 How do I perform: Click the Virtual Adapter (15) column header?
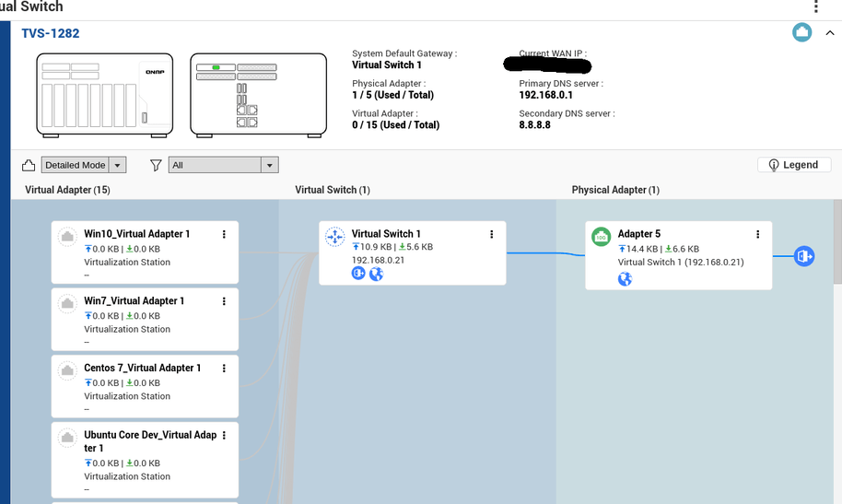click(67, 190)
